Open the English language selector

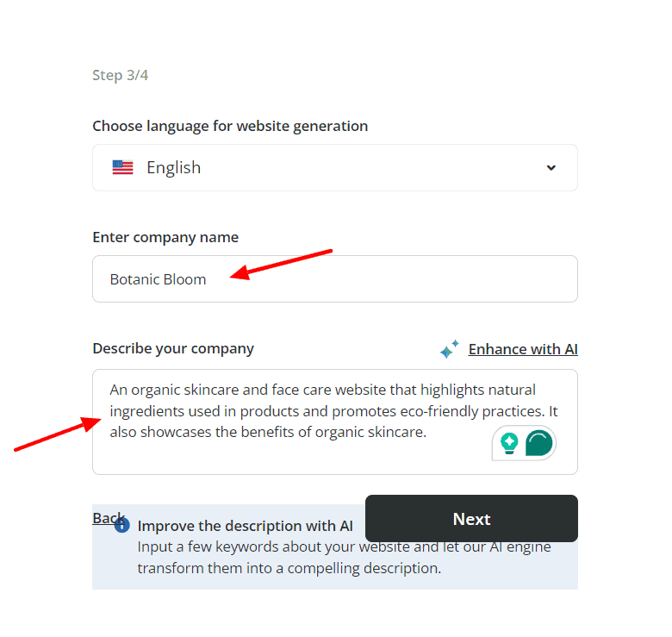click(334, 167)
